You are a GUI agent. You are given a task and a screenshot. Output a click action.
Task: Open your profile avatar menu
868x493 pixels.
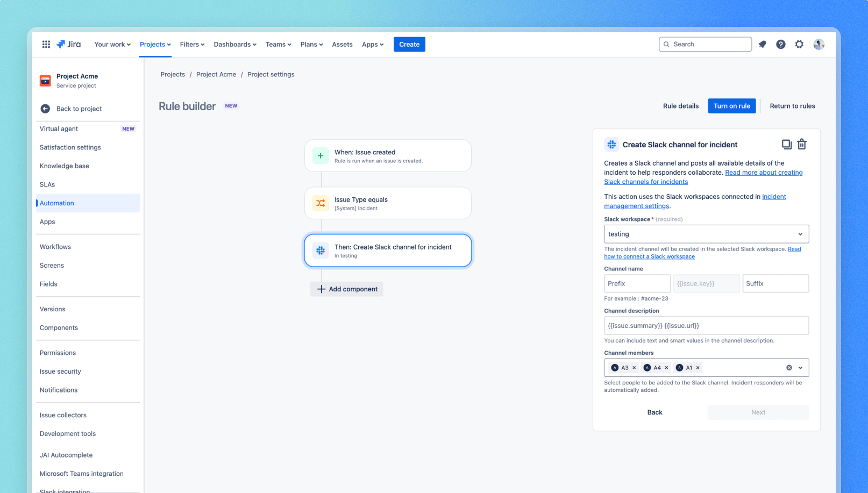point(819,44)
